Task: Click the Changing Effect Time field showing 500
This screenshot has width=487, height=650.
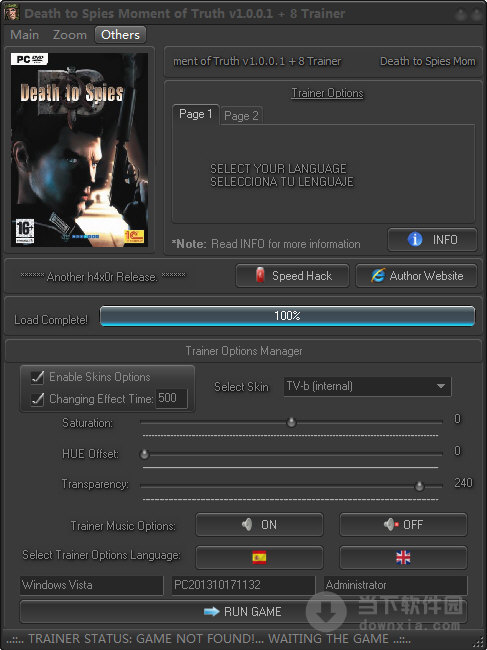Action: coord(171,398)
